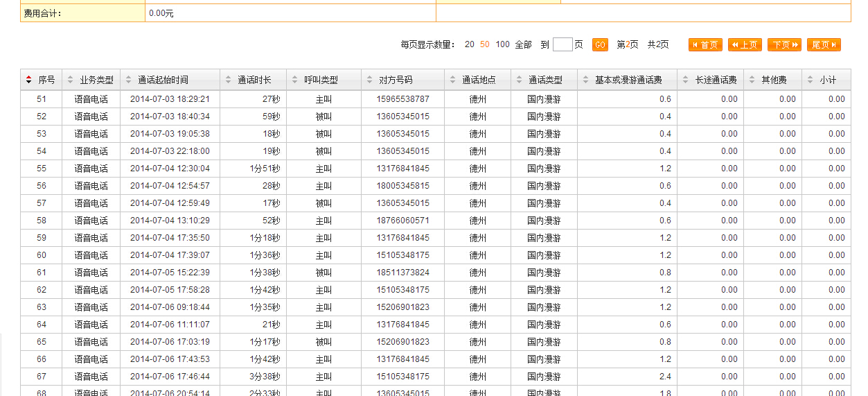
Task: Sort by 通话时长 column arrows
Action: (228, 80)
